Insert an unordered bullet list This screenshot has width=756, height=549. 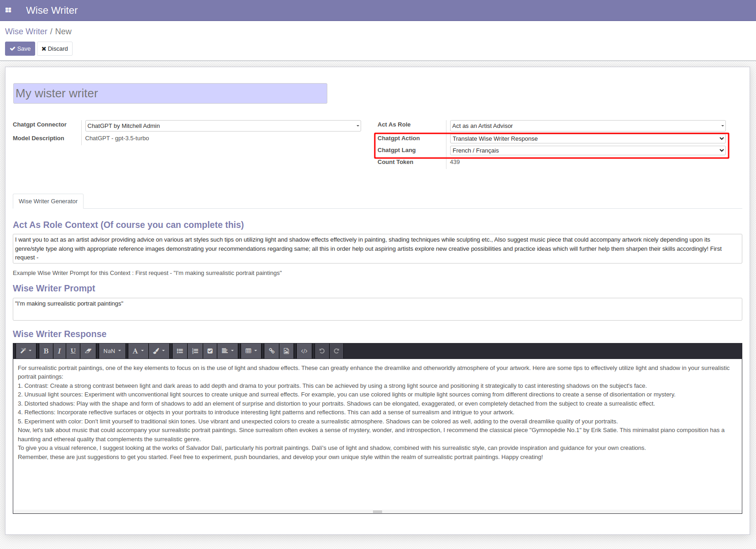(x=180, y=351)
